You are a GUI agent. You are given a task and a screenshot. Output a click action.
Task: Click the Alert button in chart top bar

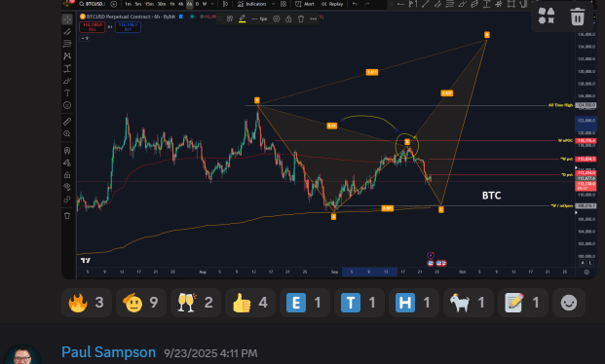point(305,4)
